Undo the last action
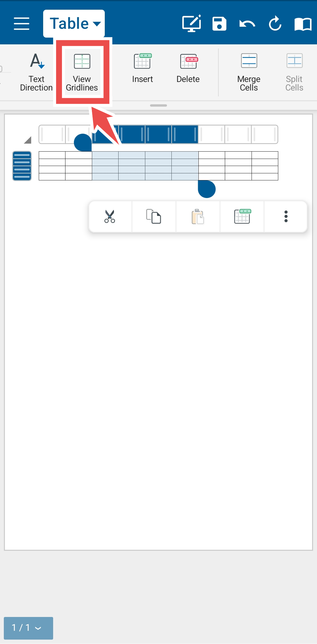 (247, 24)
